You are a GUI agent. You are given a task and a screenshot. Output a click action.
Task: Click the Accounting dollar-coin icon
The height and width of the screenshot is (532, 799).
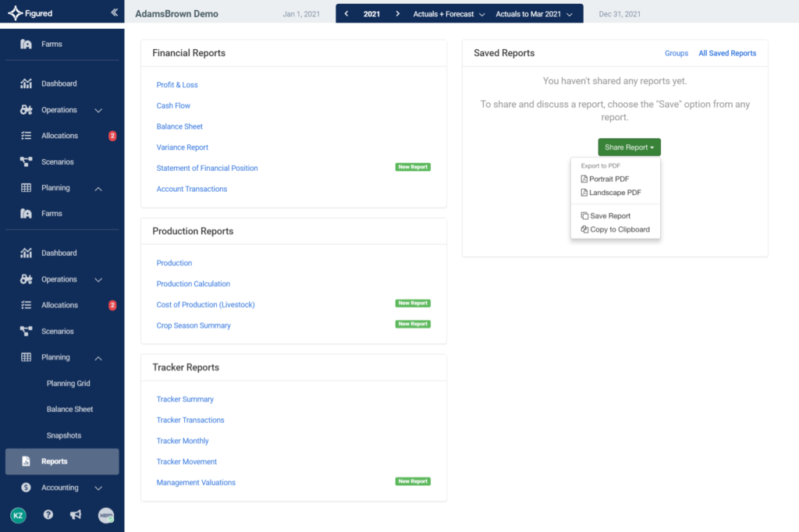26,488
